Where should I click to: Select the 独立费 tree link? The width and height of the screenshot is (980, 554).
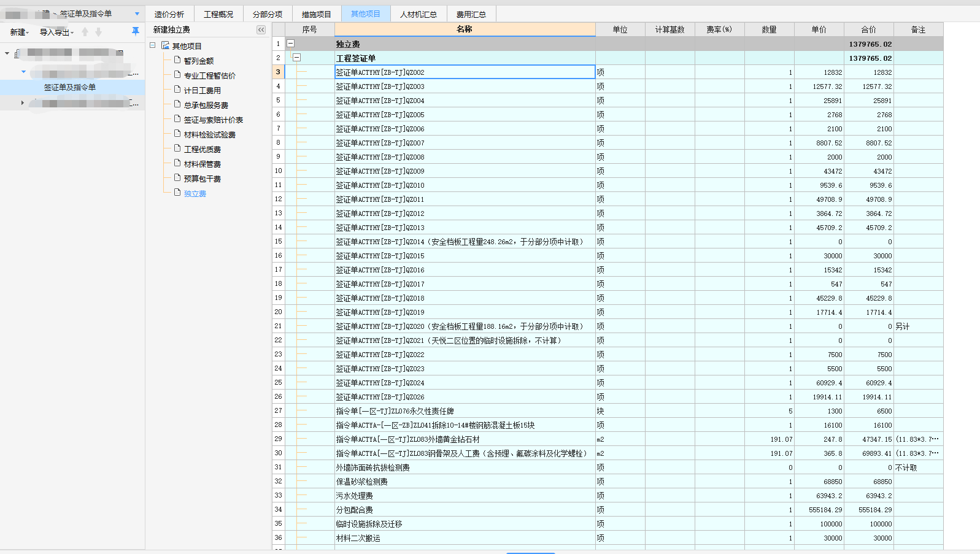[195, 193]
